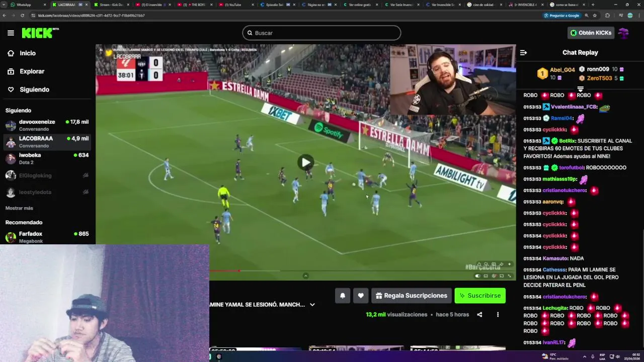Toggle notifications with the bell button

343,296
